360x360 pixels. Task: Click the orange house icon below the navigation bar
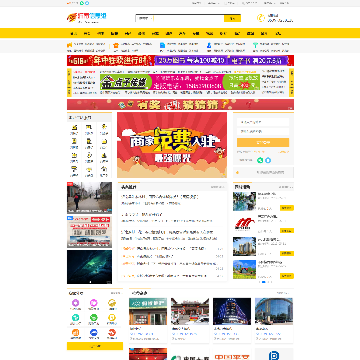point(116,45)
